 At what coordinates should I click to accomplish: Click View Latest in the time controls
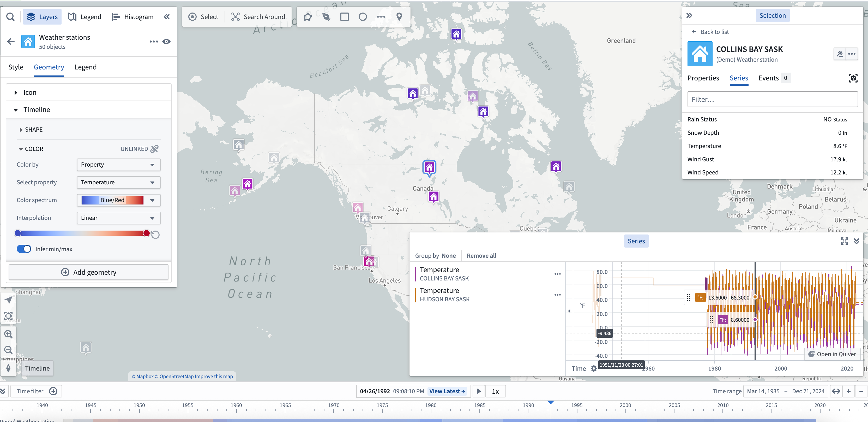tap(447, 391)
